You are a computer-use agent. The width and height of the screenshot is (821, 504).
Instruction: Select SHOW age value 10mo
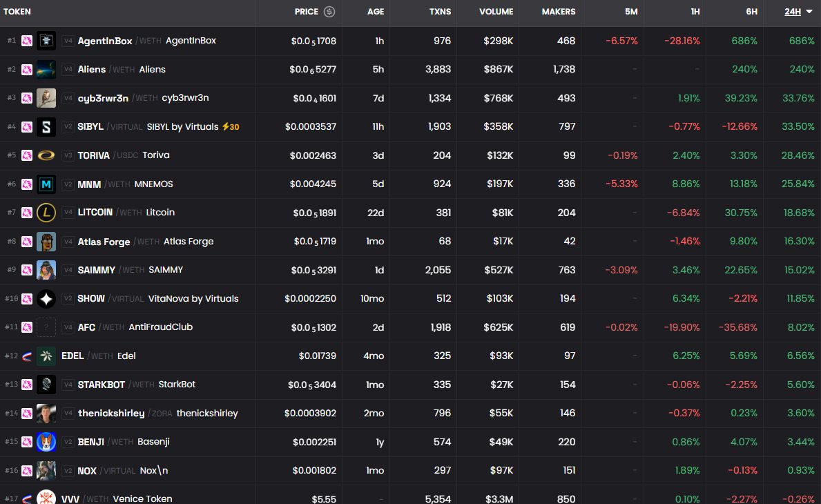[x=372, y=298]
